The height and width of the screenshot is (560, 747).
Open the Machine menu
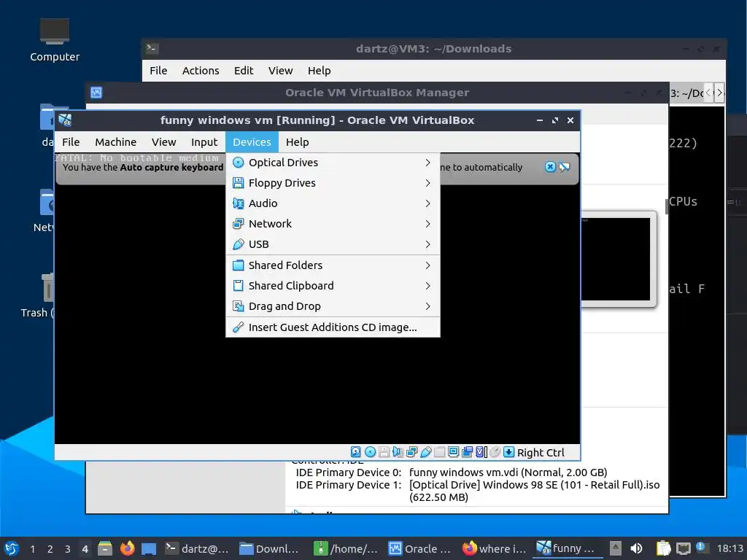point(116,142)
